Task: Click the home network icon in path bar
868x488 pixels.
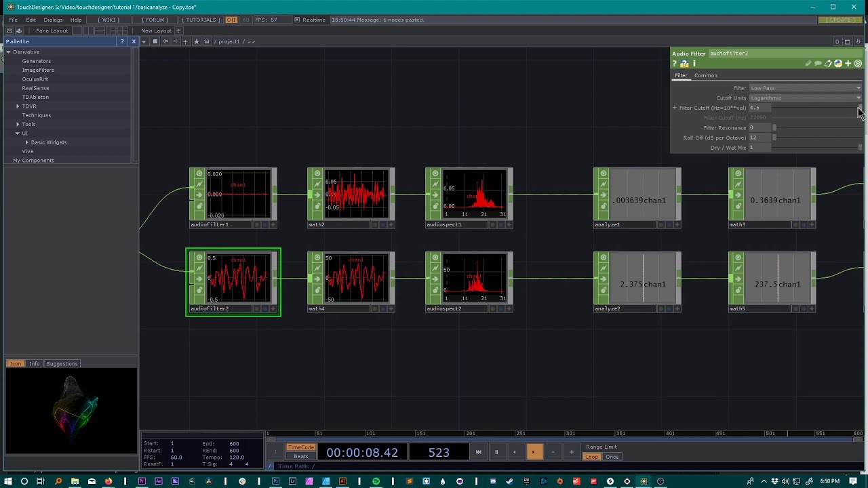Action: (206, 41)
